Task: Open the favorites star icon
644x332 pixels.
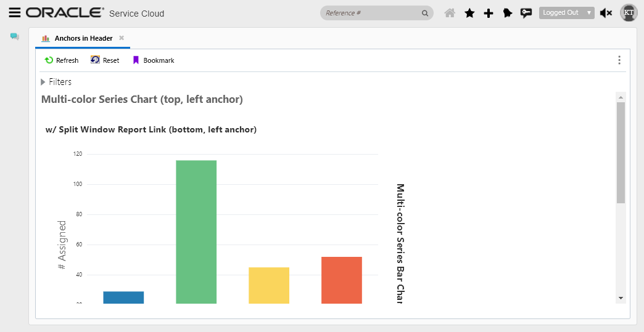Action: [x=469, y=13]
